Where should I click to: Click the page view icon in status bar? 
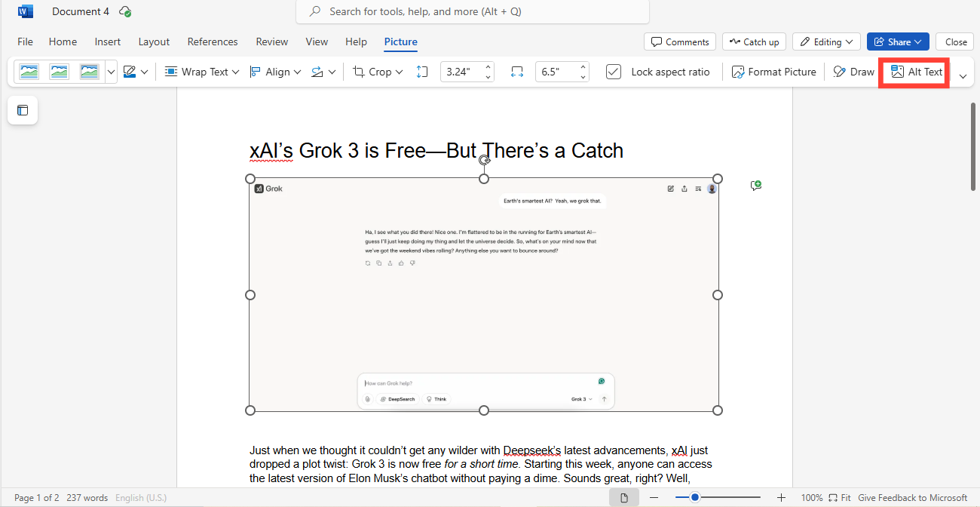624,498
